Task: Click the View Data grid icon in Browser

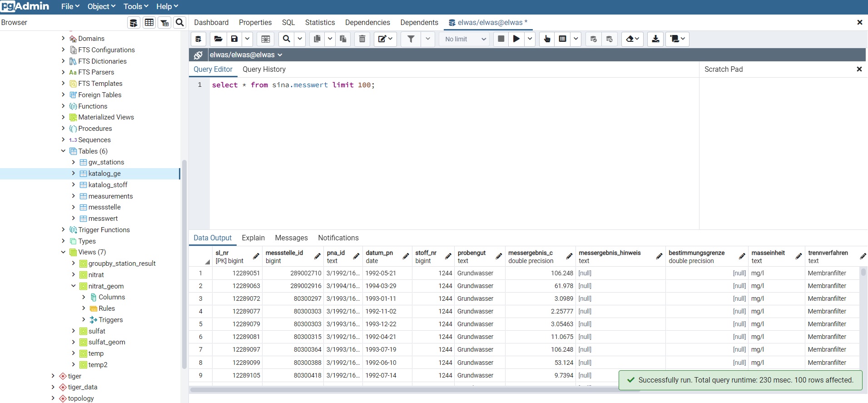Action: (x=149, y=23)
